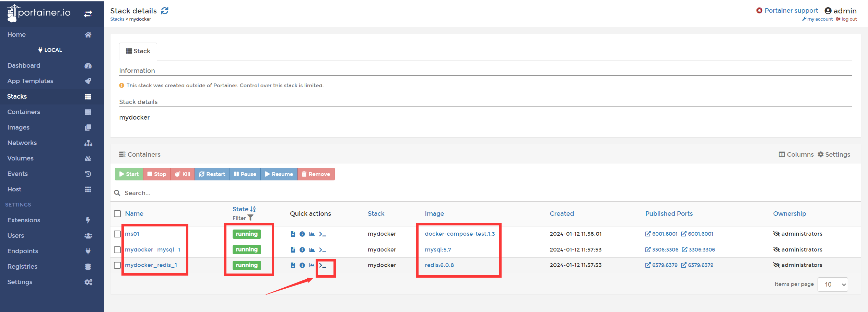Open Dashboard in sidebar
Viewport: 868px width, 312px height.
(52, 66)
